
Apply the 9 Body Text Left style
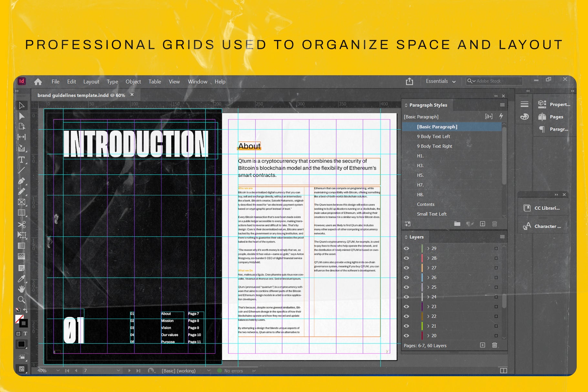click(x=433, y=137)
